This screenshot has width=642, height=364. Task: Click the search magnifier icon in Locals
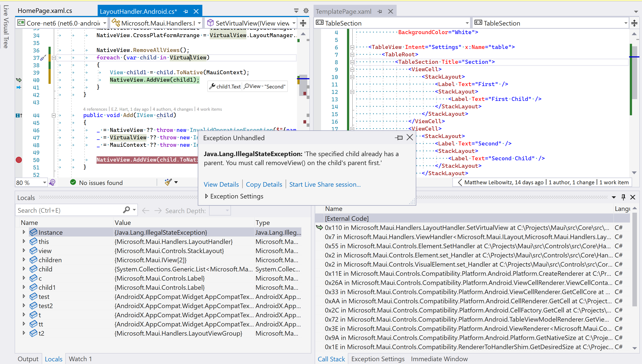127,210
